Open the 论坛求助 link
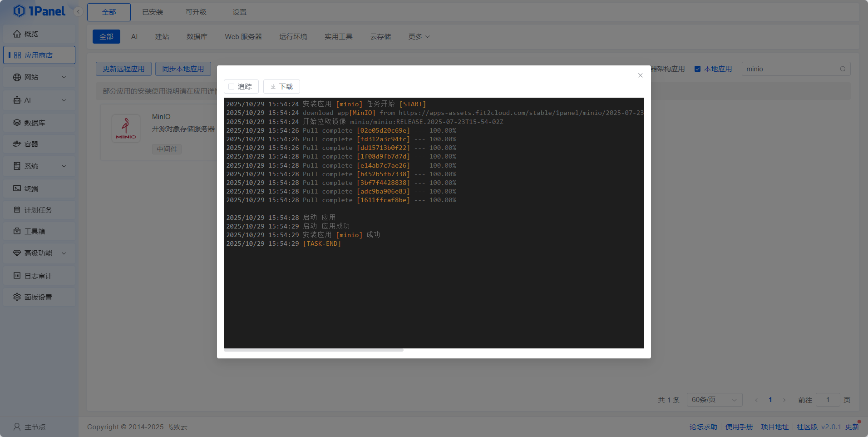The image size is (868, 437). click(x=703, y=427)
